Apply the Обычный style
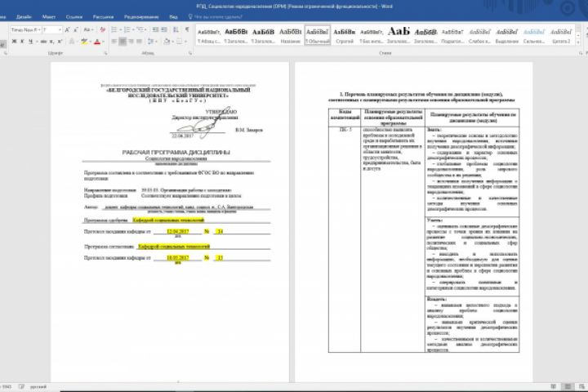588x392 pixels. tap(317, 35)
